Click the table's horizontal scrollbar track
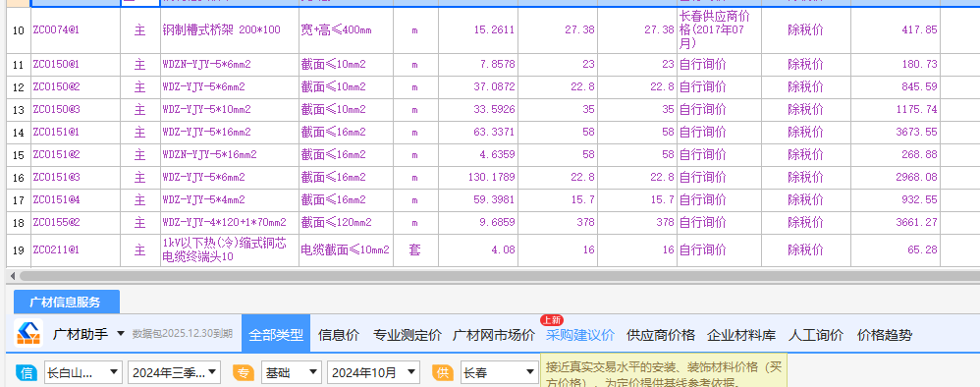 point(500,276)
